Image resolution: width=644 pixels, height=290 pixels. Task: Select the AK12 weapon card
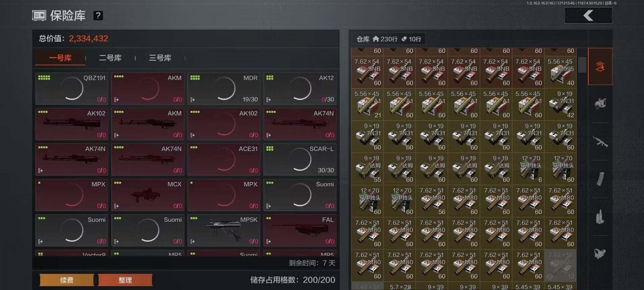300,89
